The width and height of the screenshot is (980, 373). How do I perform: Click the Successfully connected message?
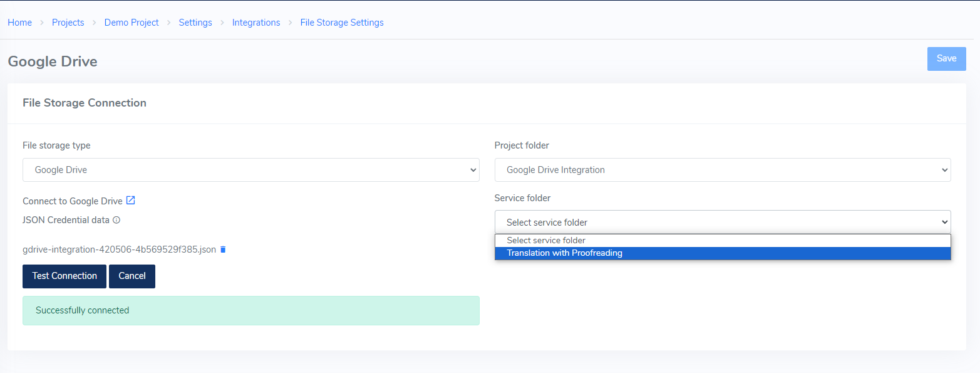pyautogui.click(x=251, y=310)
